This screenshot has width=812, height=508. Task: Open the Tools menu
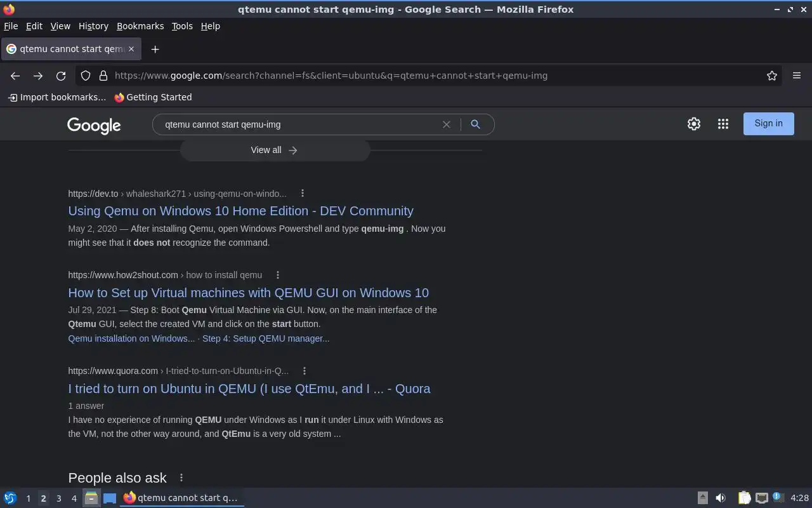pyautogui.click(x=182, y=26)
